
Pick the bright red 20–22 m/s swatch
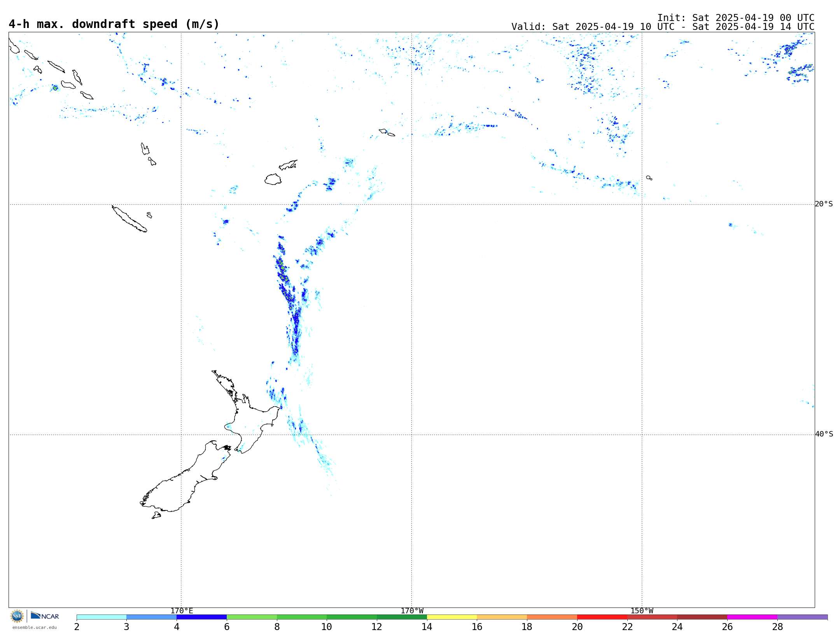coord(602,617)
